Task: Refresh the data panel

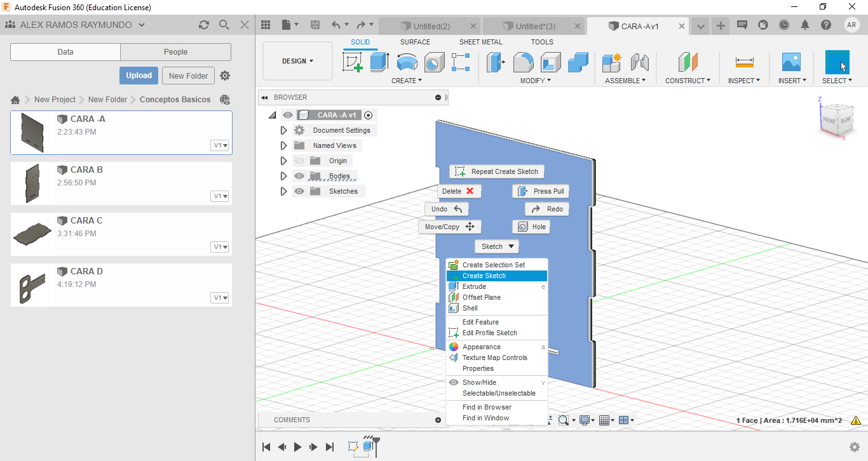Action: pos(203,25)
